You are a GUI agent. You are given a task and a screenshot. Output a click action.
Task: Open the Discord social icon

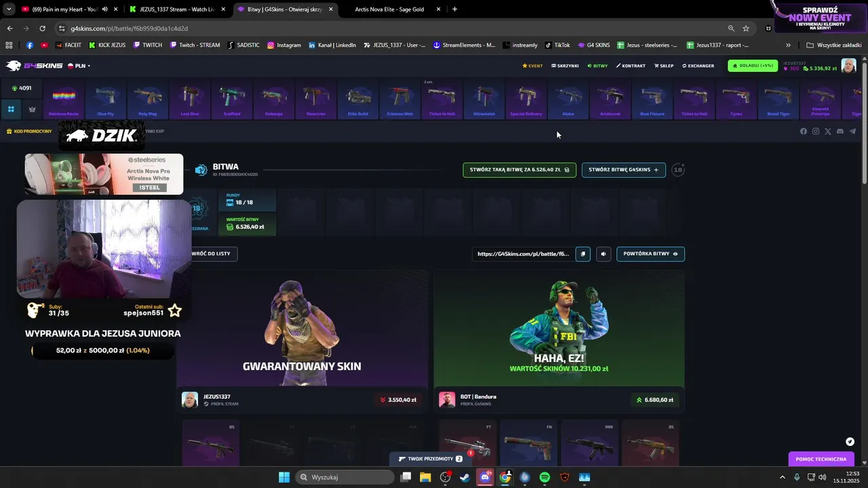point(840,131)
